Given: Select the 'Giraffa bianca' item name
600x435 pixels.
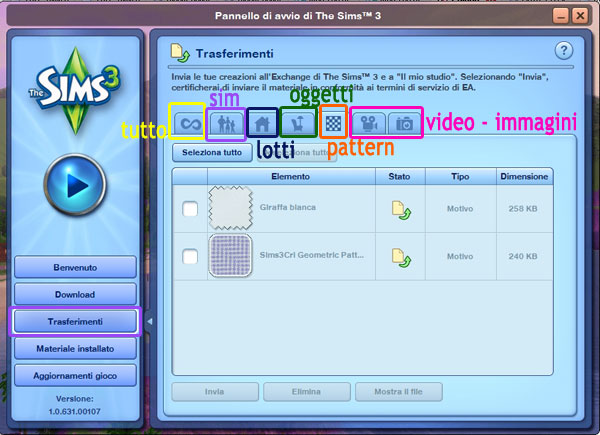Looking at the screenshot, I should click(288, 207).
